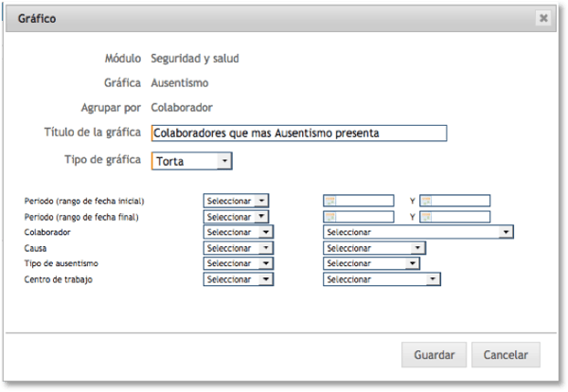Open the Causa operator dropdown
Image resolution: width=568 pixels, height=392 pixels.
[239, 248]
